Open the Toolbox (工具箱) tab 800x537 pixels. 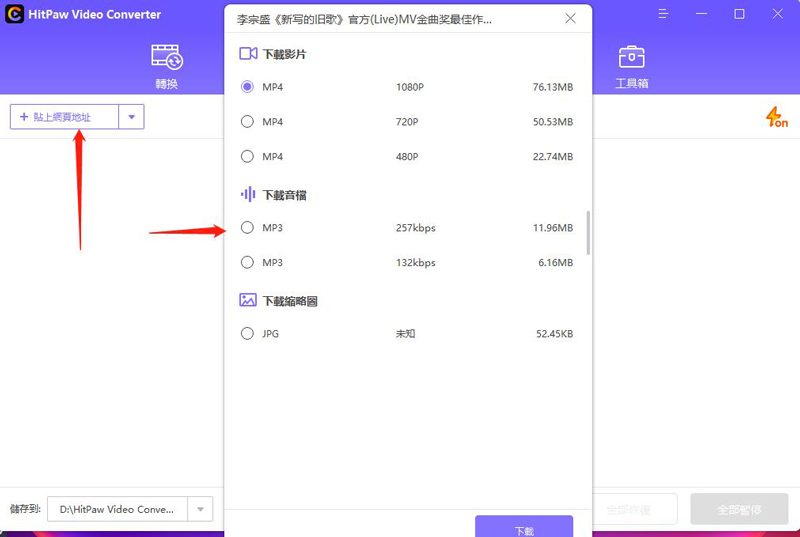[x=632, y=67]
